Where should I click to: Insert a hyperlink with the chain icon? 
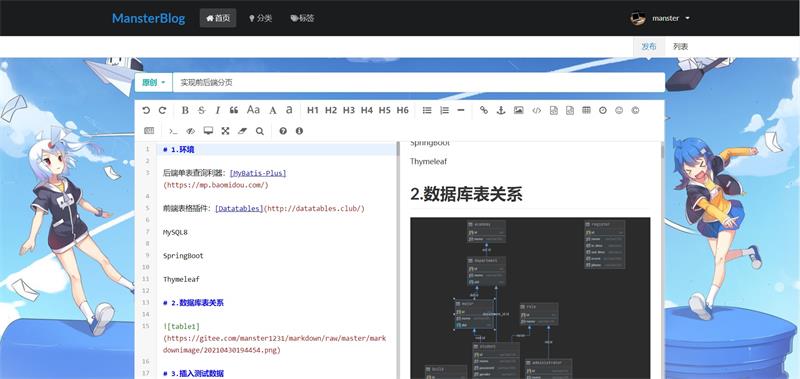[x=484, y=110]
